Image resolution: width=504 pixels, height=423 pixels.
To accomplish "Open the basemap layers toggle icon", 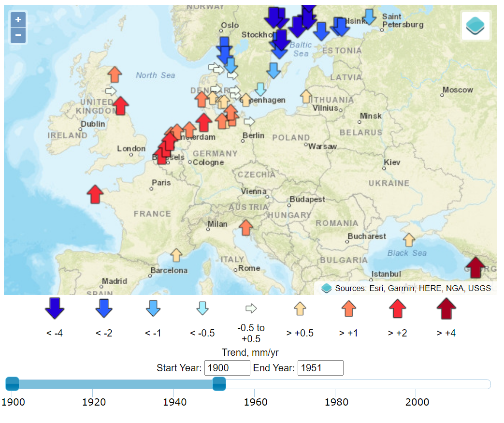I will [475, 26].
